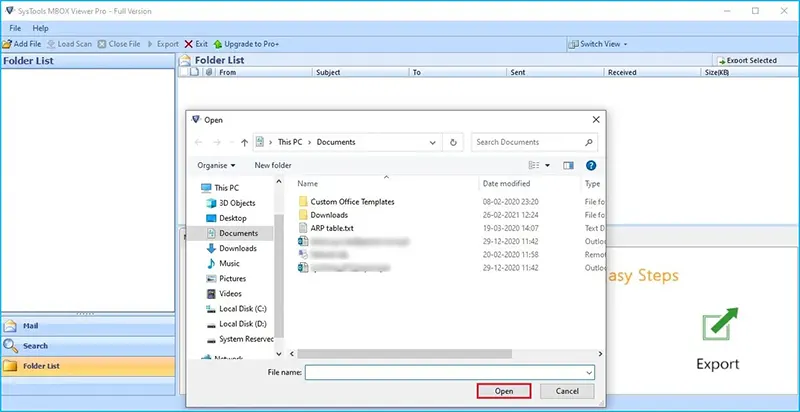Click the Search Documents field

pos(530,142)
